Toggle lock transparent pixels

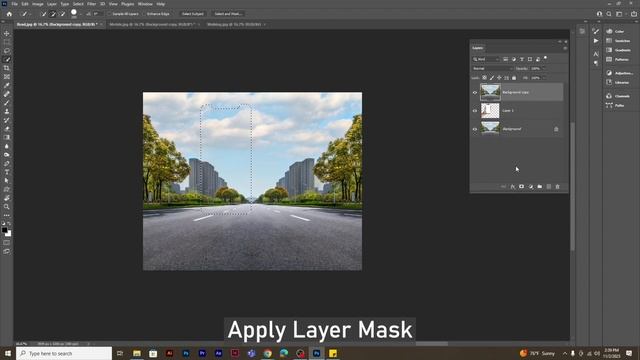pyautogui.click(x=484, y=78)
